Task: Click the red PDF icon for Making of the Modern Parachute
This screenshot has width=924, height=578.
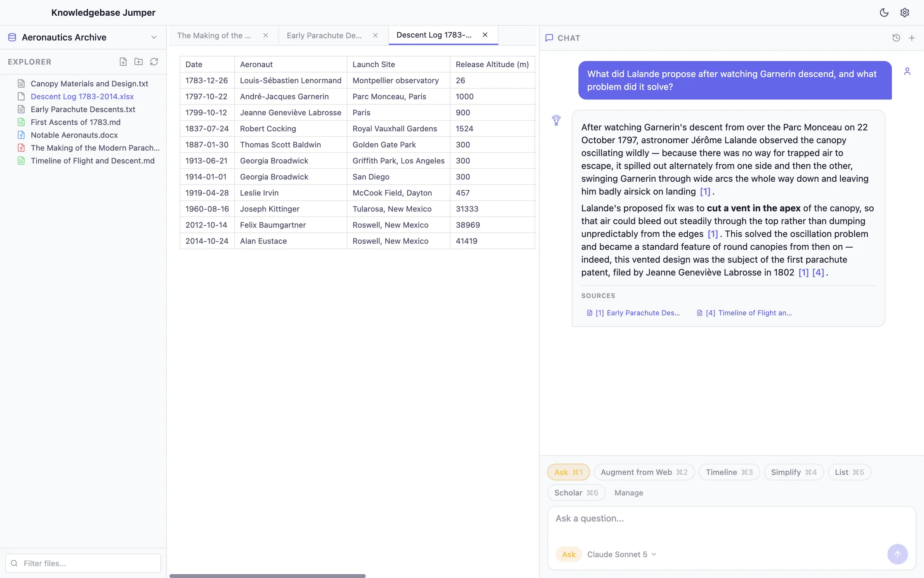Action: [x=21, y=148]
